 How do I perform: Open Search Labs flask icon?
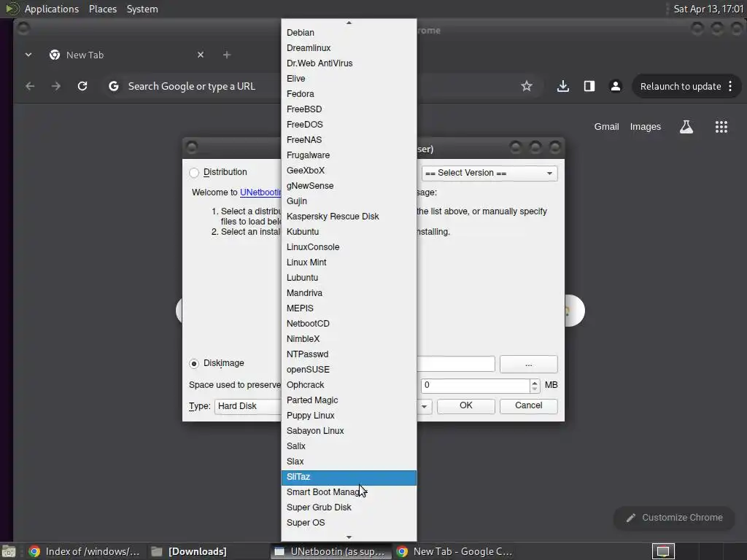pos(686,127)
